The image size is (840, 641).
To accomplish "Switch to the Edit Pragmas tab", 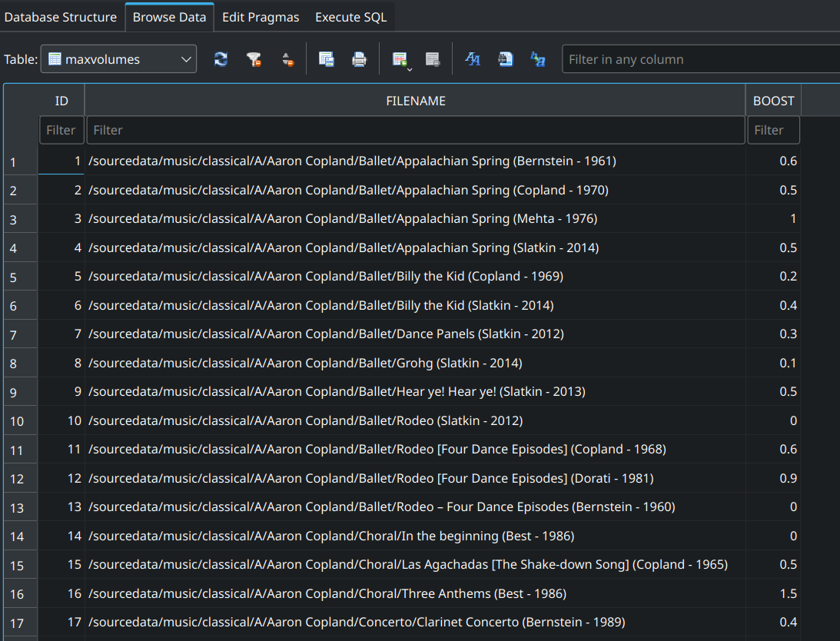I will 261,16.
